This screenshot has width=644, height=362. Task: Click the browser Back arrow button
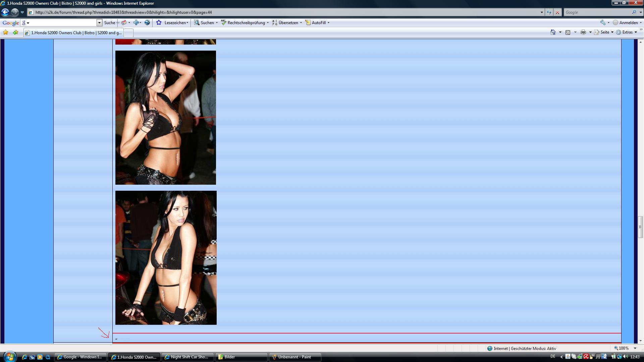(x=5, y=12)
